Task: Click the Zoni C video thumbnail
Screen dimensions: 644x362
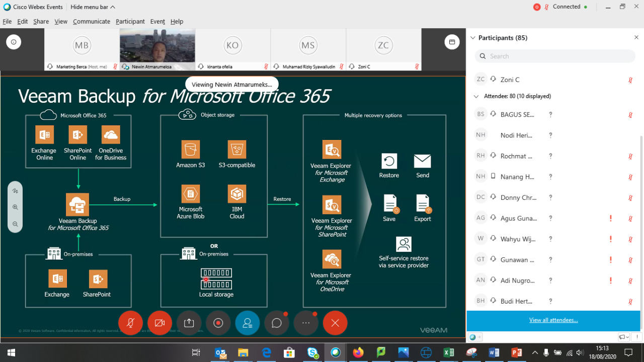Action: pos(383,49)
